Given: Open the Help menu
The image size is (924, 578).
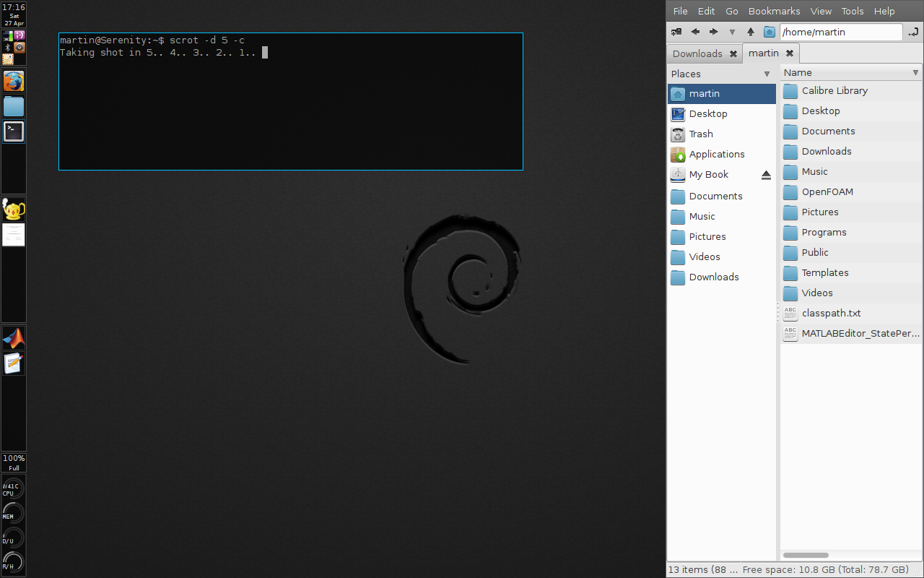Looking at the screenshot, I should click(884, 11).
